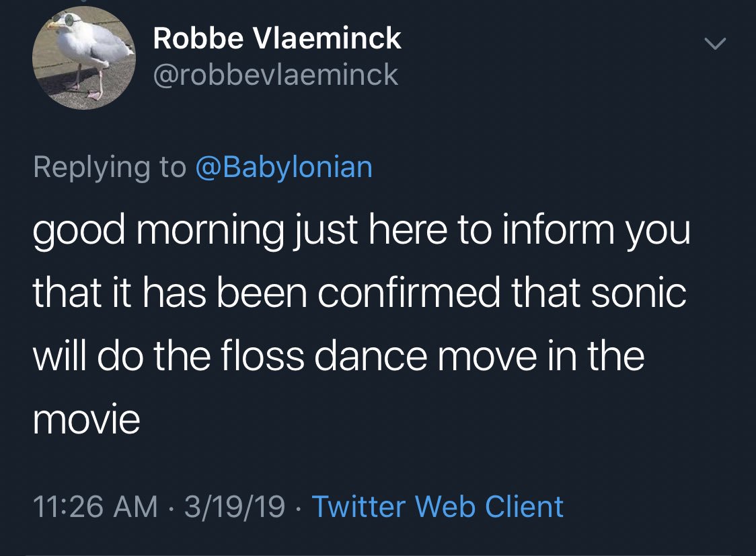Select the word "floss" in the tweet
Screen dimensions: 756x556
(272, 357)
